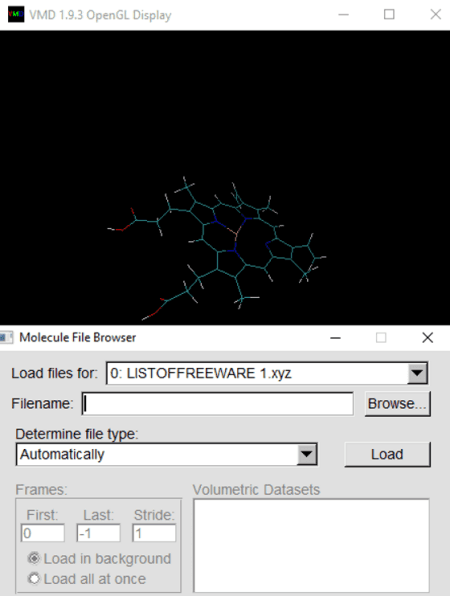Click the Browse... button
The height and width of the screenshot is (596, 450).
[397, 404]
